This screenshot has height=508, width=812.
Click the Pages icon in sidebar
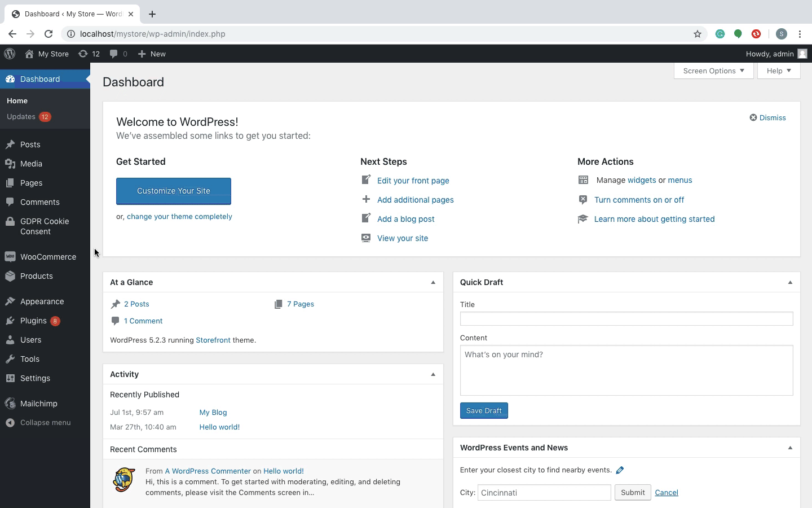point(10,183)
